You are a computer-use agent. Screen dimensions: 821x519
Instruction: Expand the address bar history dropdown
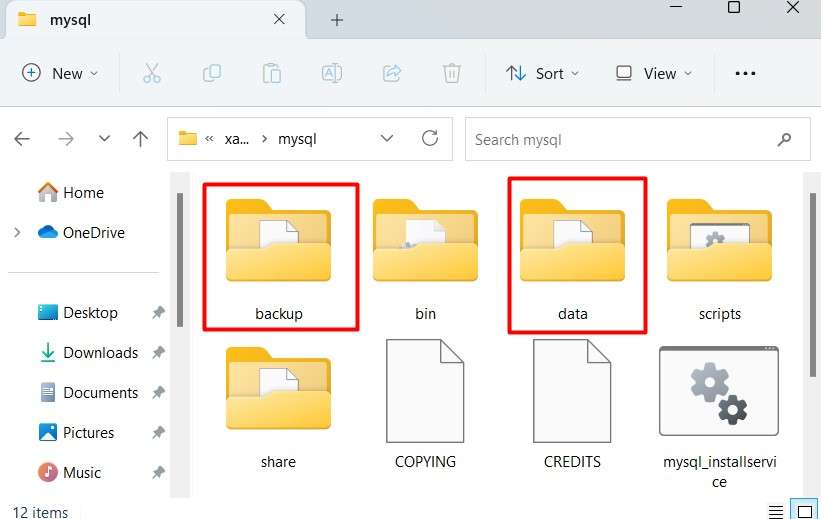tap(387, 138)
